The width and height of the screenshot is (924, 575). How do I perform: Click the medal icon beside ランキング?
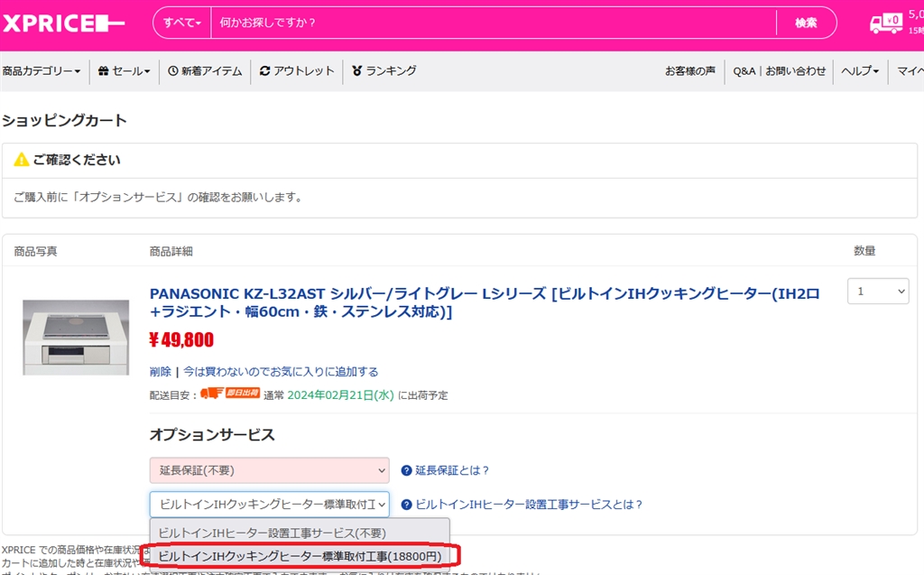(x=356, y=70)
